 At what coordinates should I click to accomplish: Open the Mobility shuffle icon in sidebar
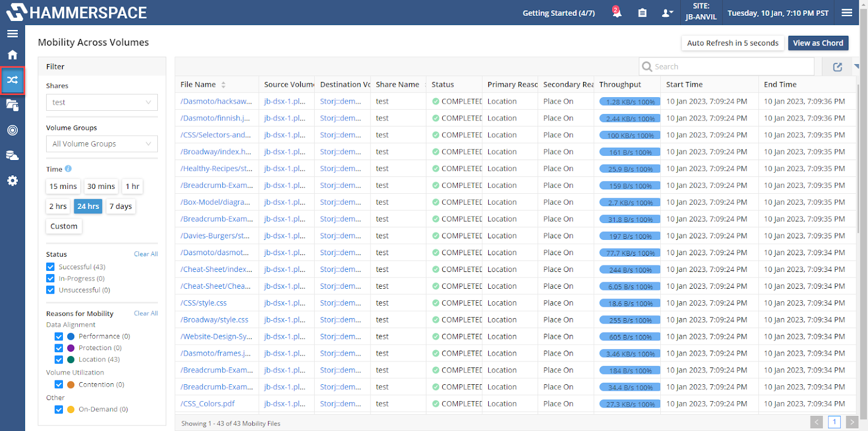coord(12,80)
